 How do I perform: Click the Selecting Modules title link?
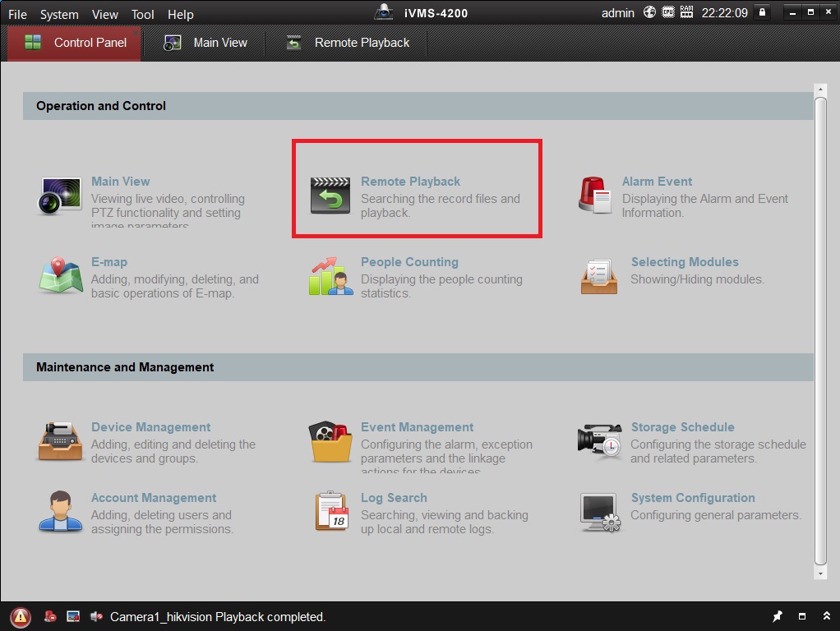685,262
